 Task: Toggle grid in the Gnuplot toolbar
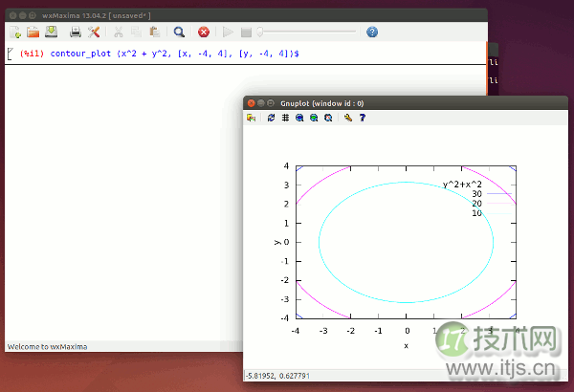285,118
